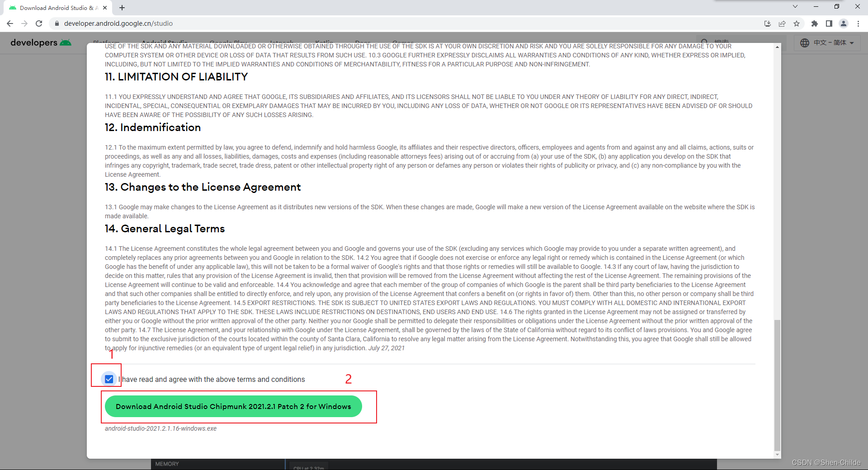Toggle the browser side panel icon
The width and height of the screenshot is (868, 470).
point(829,23)
